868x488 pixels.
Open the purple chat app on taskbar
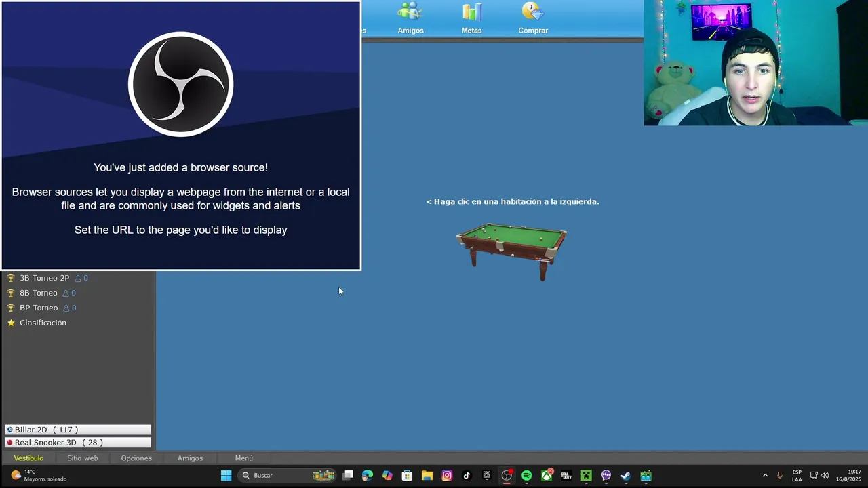coord(606,476)
